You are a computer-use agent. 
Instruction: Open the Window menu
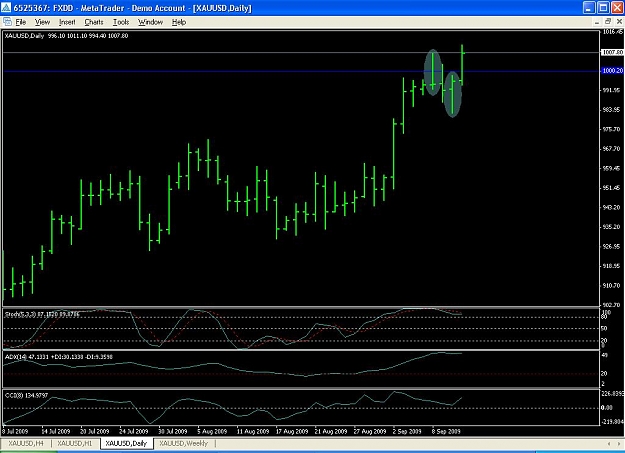click(150, 22)
